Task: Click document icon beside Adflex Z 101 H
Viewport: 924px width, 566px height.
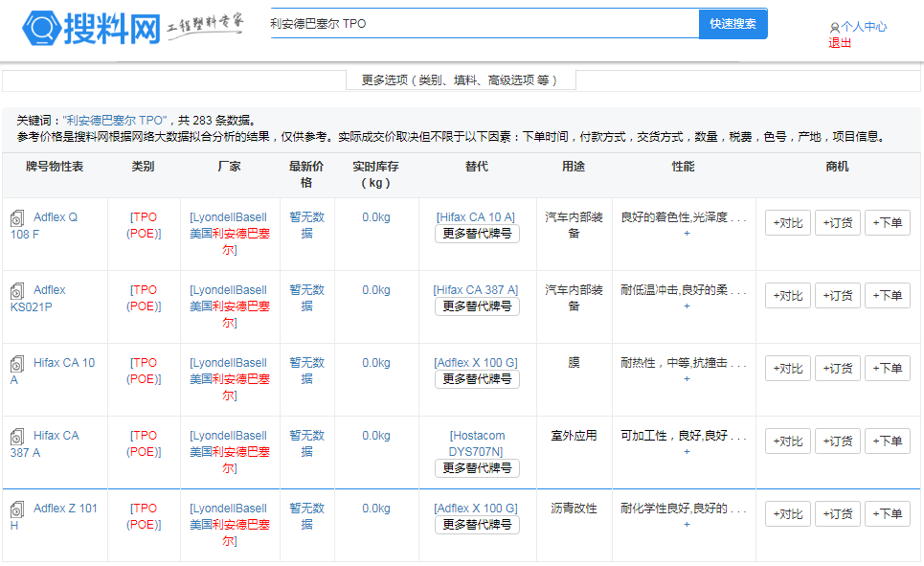Action: point(17,509)
